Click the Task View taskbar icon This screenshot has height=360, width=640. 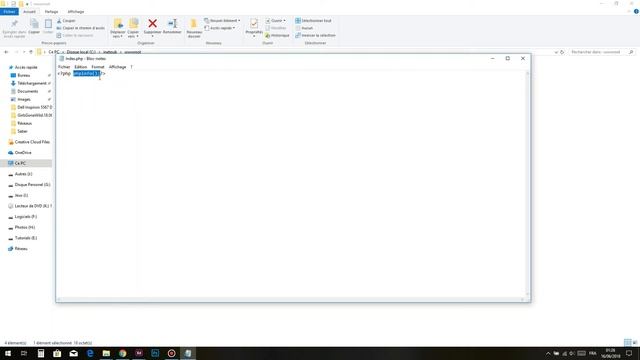tap(24, 353)
